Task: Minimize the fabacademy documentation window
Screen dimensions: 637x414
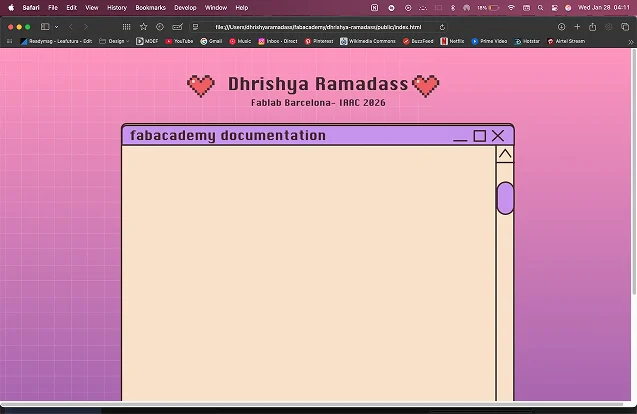Action: 460,140
